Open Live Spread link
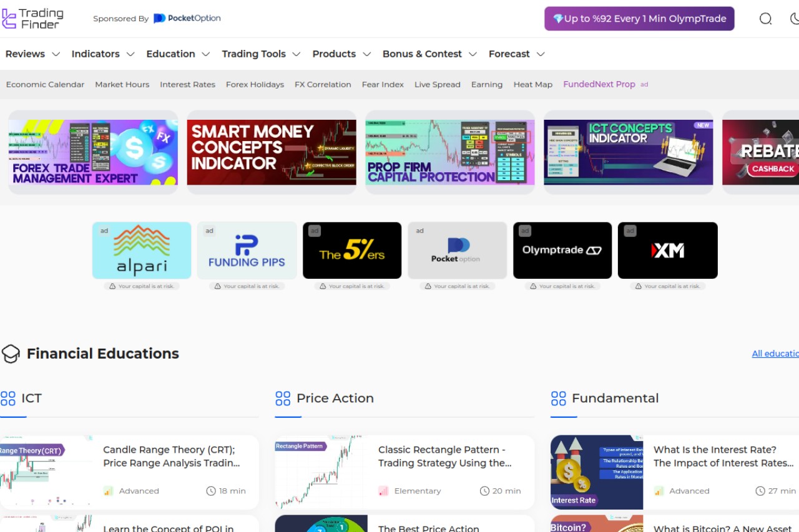The width and height of the screenshot is (799, 532). point(437,84)
